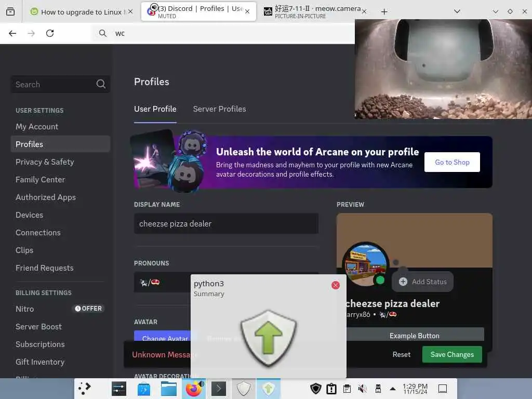Switch to the How to upgrade to Linux tab
Viewport: 532px width, 399px height.
click(x=82, y=12)
